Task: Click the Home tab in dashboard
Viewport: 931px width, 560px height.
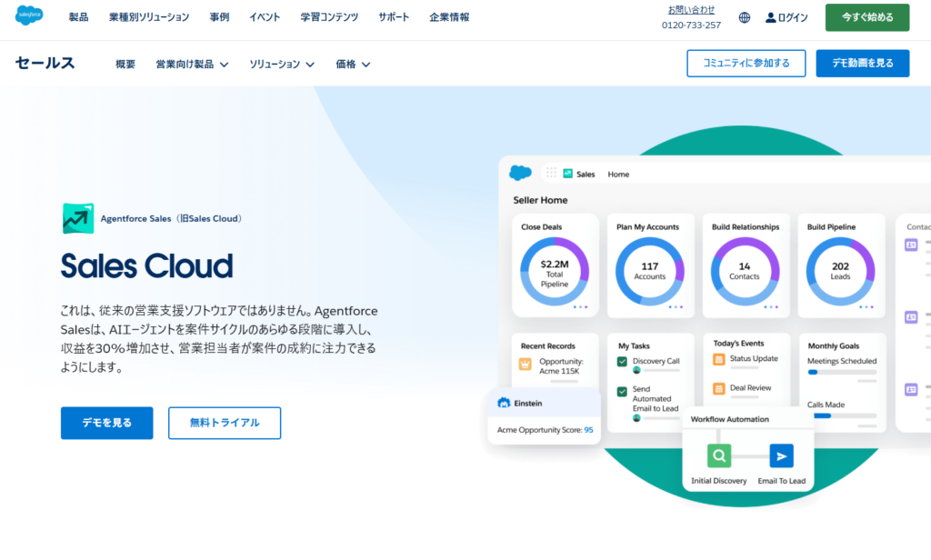Action: point(618,174)
